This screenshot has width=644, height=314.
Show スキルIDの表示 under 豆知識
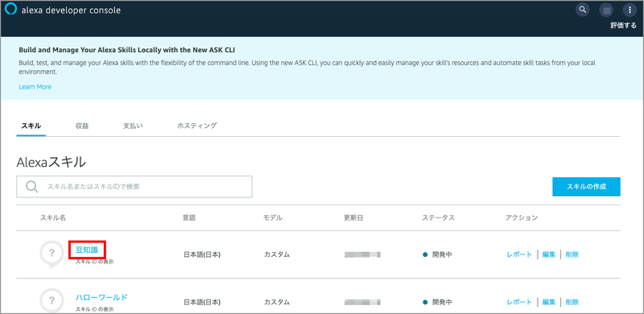point(94,262)
